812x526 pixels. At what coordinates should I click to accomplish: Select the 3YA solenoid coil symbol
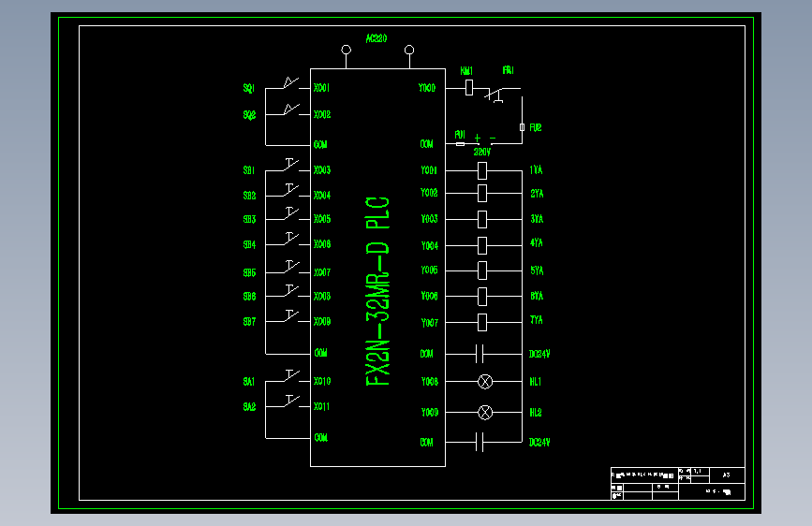pyautogui.click(x=482, y=220)
